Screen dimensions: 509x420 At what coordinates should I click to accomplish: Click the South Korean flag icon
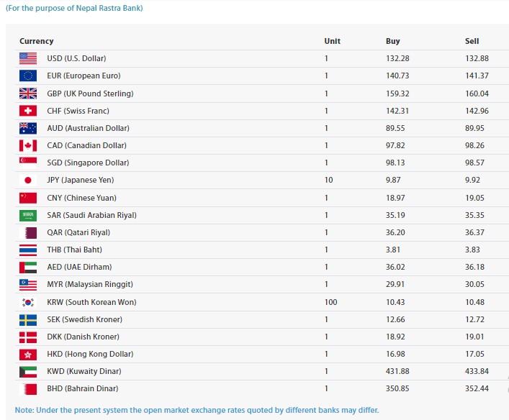tap(28, 302)
